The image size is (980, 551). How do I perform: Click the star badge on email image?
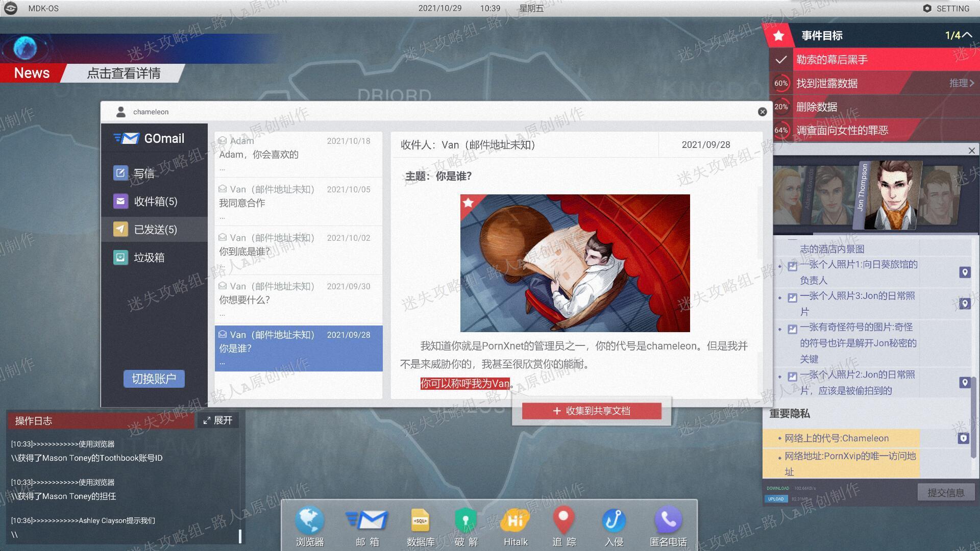point(468,203)
